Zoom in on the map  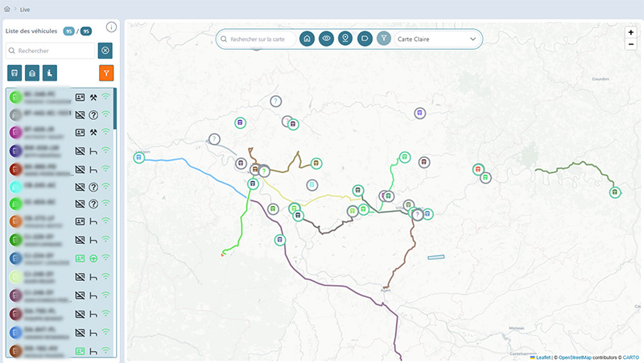pyautogui.click(x=630, y=32)
